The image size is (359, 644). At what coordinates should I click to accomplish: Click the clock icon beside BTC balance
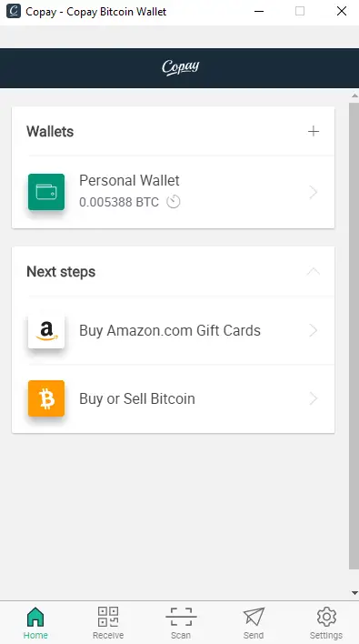pos(174,202)
